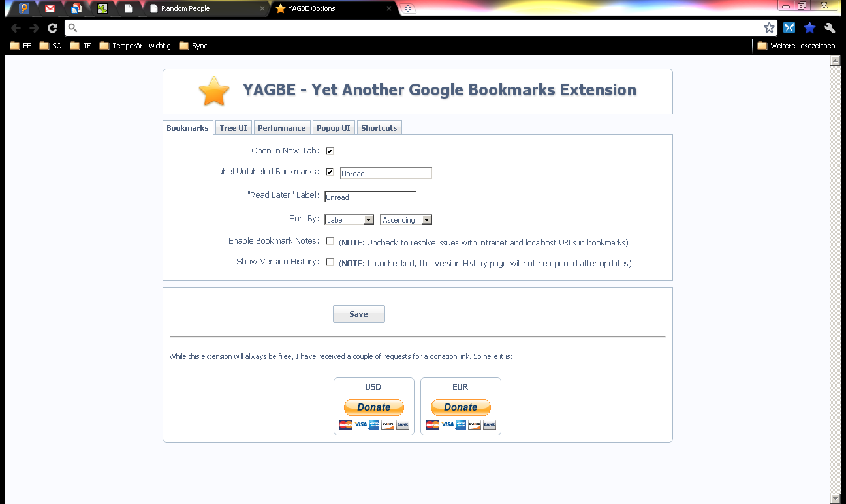Click the unlabeled bookmarks label text field
The width and height of the screenshot is (846, 504).
pyautogui.click(x=386, y=174)
